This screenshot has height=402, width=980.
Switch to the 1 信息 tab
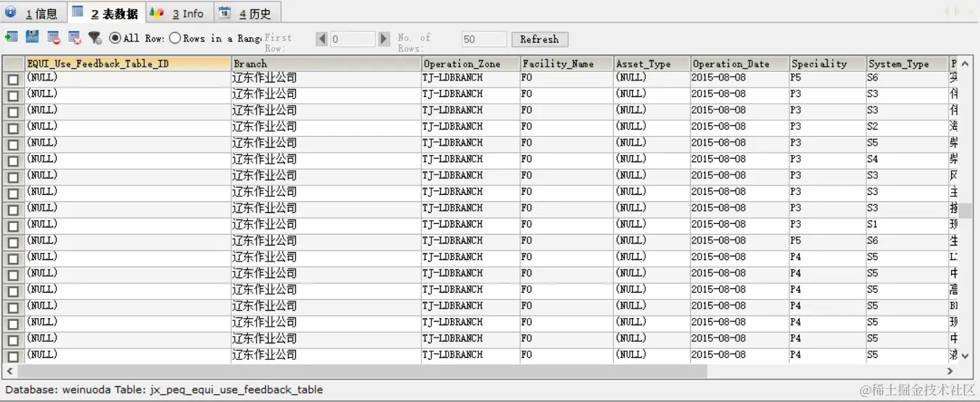33,13
